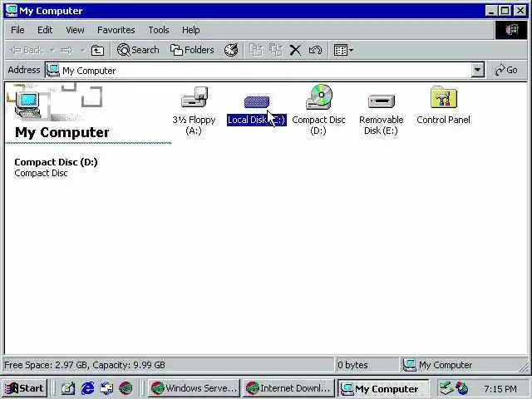Open the Forward history dropdown arrow

coord(82,50)
